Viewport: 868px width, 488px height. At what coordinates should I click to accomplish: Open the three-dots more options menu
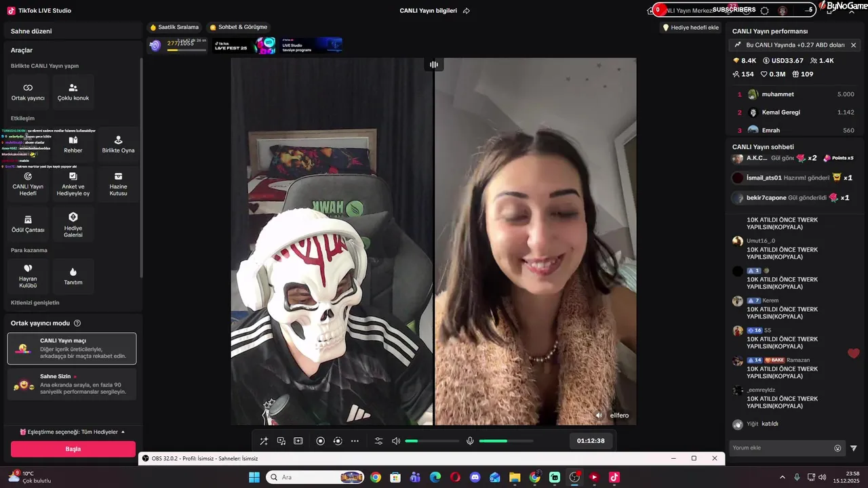[355, 441]
